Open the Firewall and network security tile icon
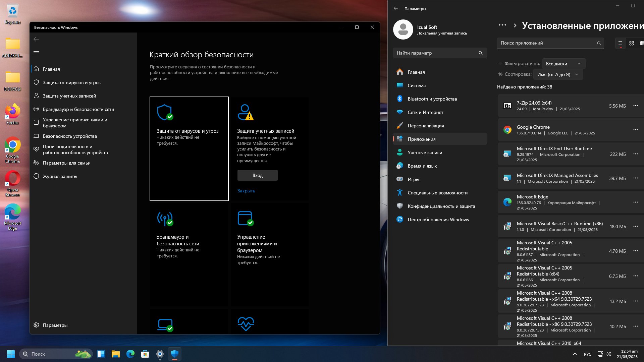The image size is (644, 362). point(165,219)
